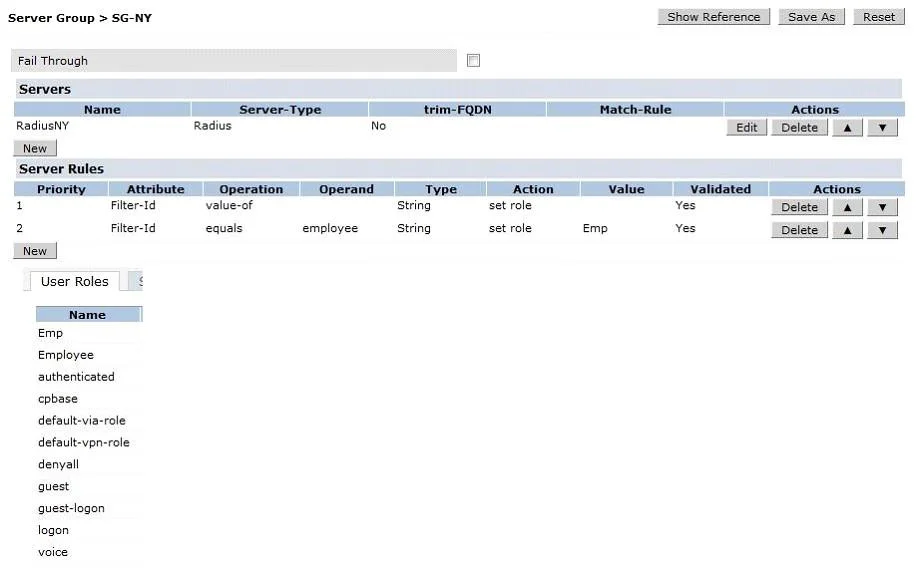Edit the RadiusNY server entry
921x572 pixels.
coord(747,127)
